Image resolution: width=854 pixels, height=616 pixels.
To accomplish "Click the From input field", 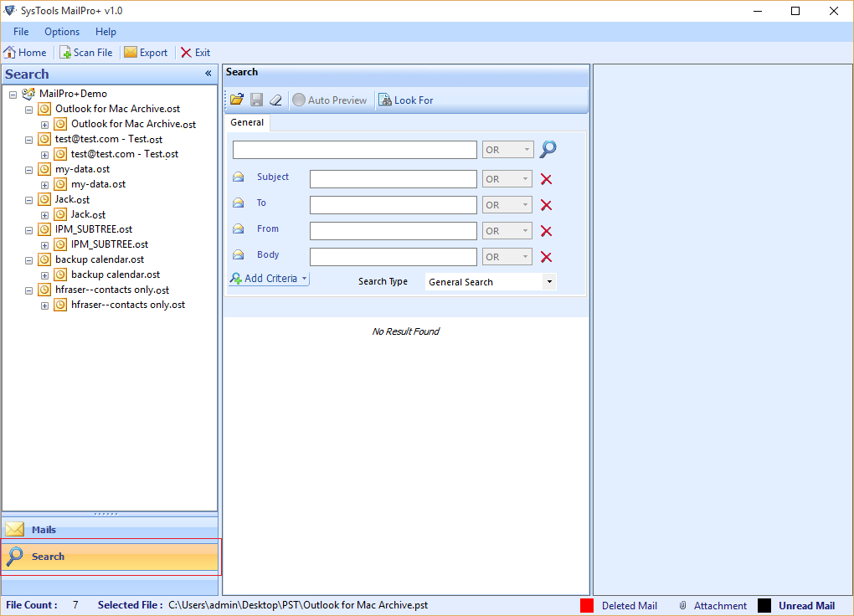I will pyautogui.click(x=394, y=231).
